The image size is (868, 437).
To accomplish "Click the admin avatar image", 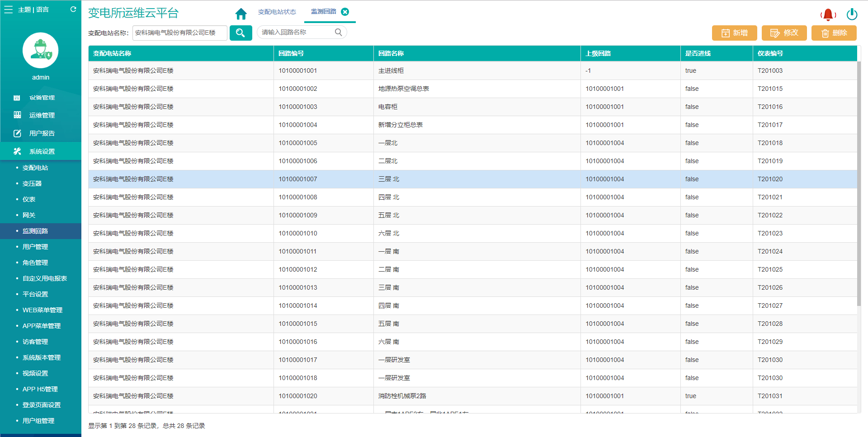I will coord(41,50).
